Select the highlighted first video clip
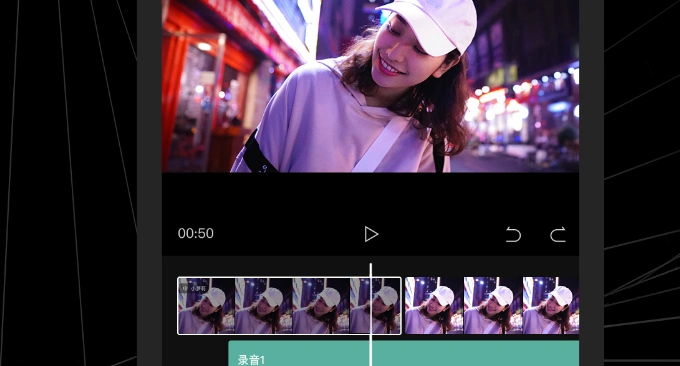The image size is (680, 366). 289,306
